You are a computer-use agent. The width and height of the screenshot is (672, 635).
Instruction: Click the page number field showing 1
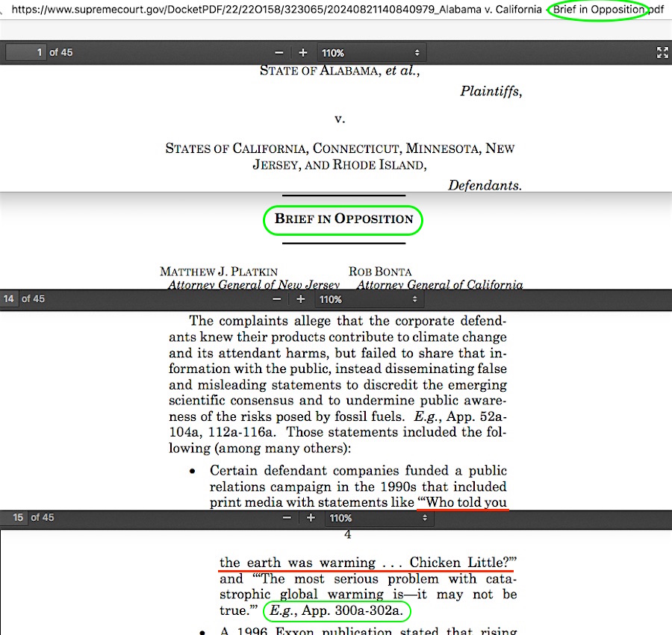pos(26,53)
